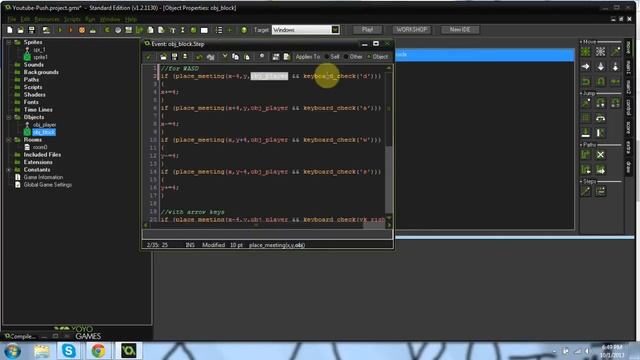This screenshot has width=640, height=360.
Task: Set Applies To as Other
Action: point(353,57)
